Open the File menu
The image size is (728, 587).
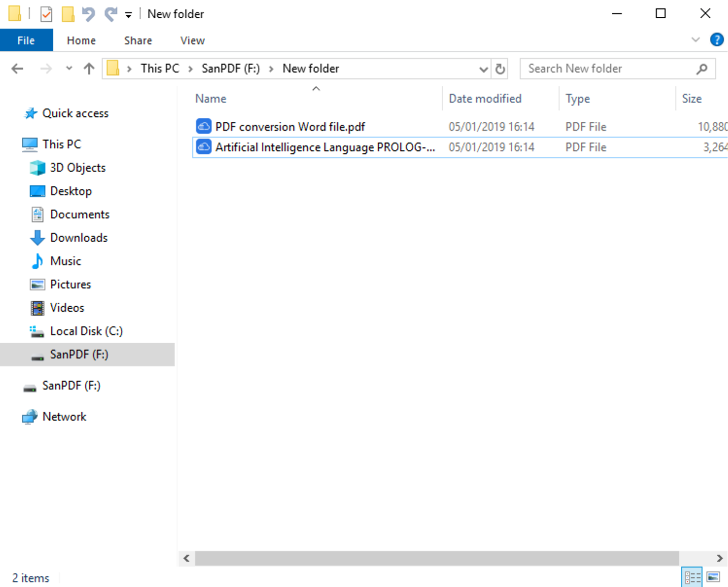(26, 40)
